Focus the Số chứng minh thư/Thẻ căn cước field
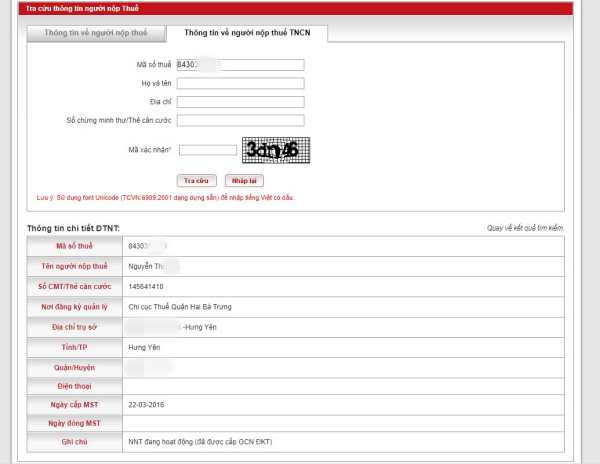This screenshot has width=600, height=464. pos(240,120)
